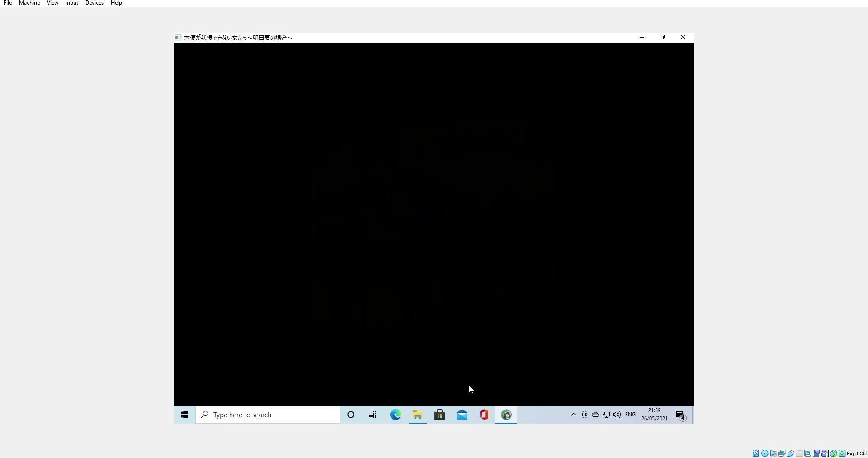Viewport: 868px width, 458px height.
Task: Open the Devices menu
Action: [94, 3]
